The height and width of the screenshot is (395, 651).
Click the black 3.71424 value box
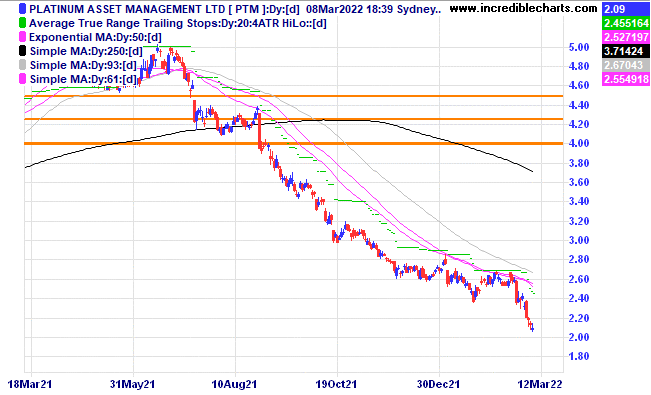point(626,51)
